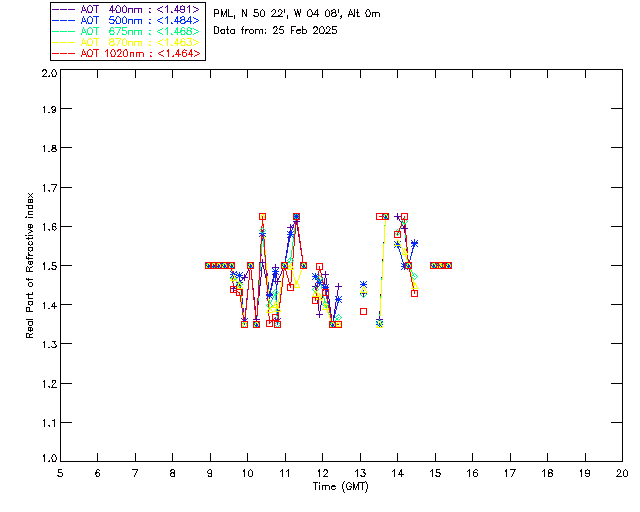Click the red dashed line sample in legend

[x=64, y=53]
